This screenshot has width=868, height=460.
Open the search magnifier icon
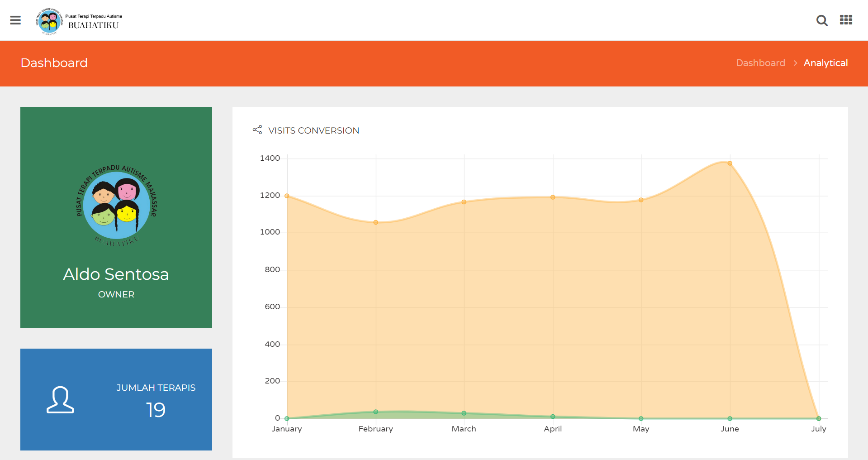click(821, 20)
